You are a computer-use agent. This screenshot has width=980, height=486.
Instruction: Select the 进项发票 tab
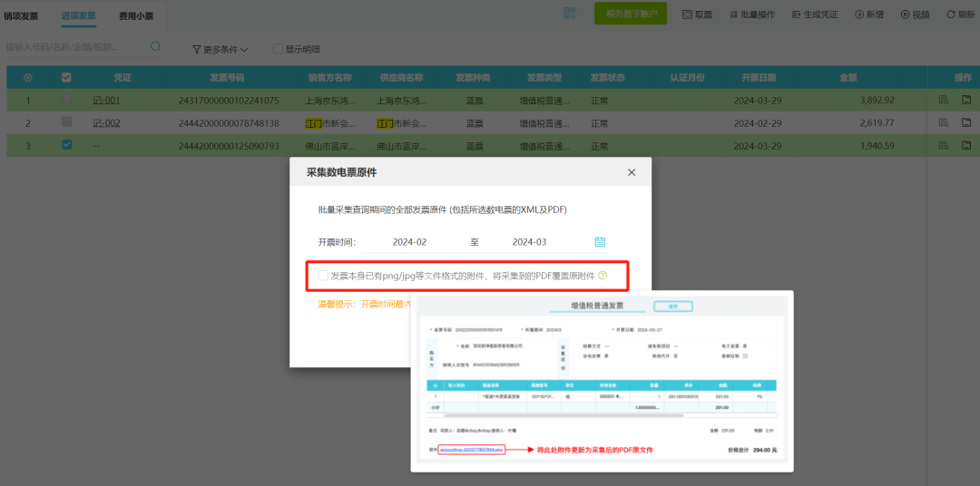point(79,16)
